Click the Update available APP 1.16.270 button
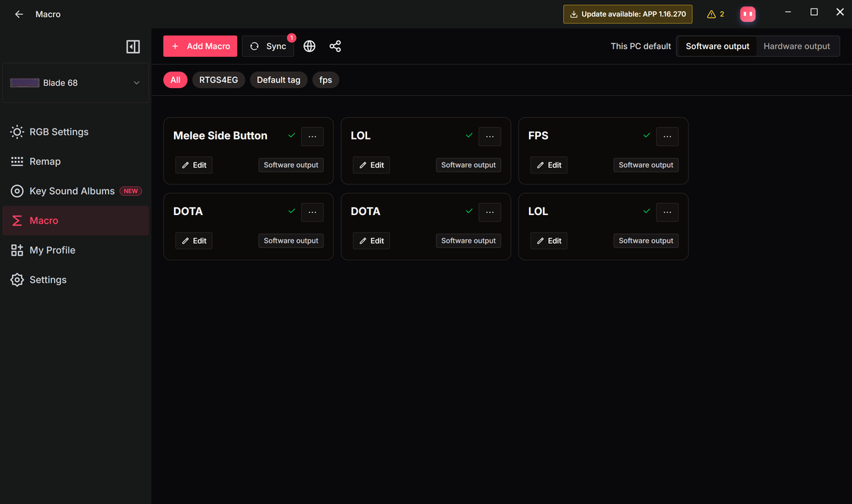This screenshot has height=504, width=852. (628, 14)
